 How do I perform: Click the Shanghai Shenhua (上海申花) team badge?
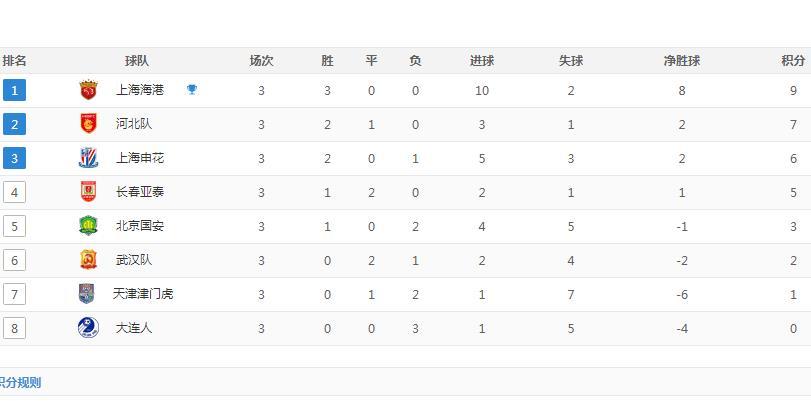click(88, 158)
